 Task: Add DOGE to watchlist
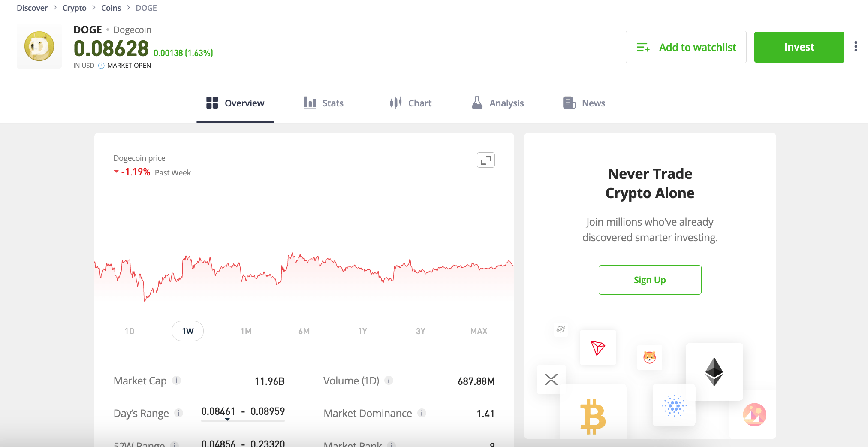tap(685, 47)
